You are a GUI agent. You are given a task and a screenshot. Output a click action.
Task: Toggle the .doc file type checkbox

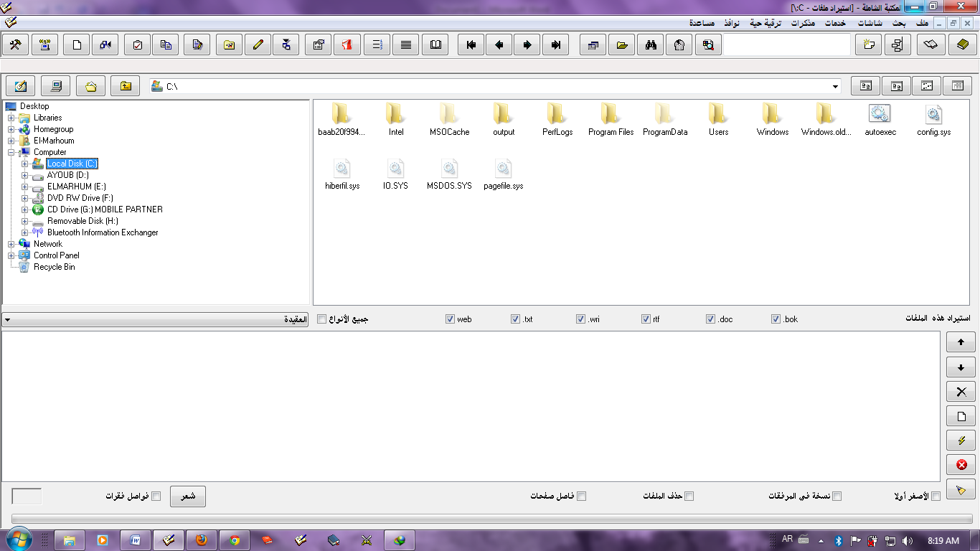click(x=710, y=319)
